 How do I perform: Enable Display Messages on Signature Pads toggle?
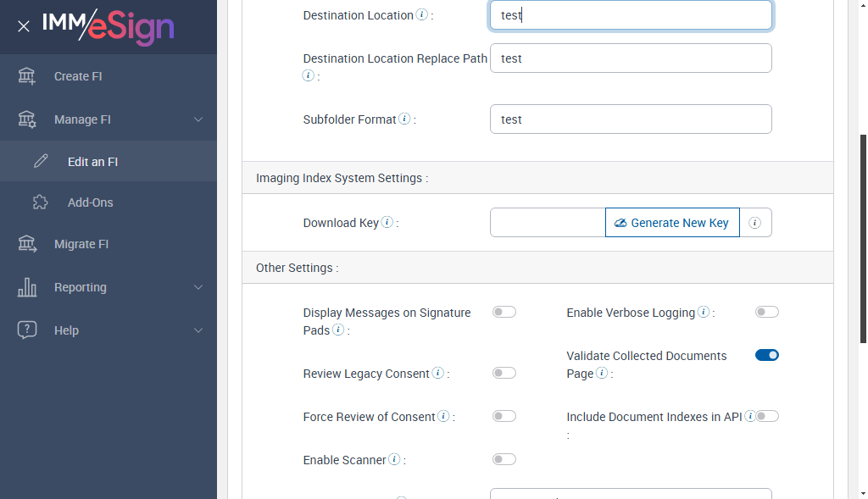coord(504,313)
